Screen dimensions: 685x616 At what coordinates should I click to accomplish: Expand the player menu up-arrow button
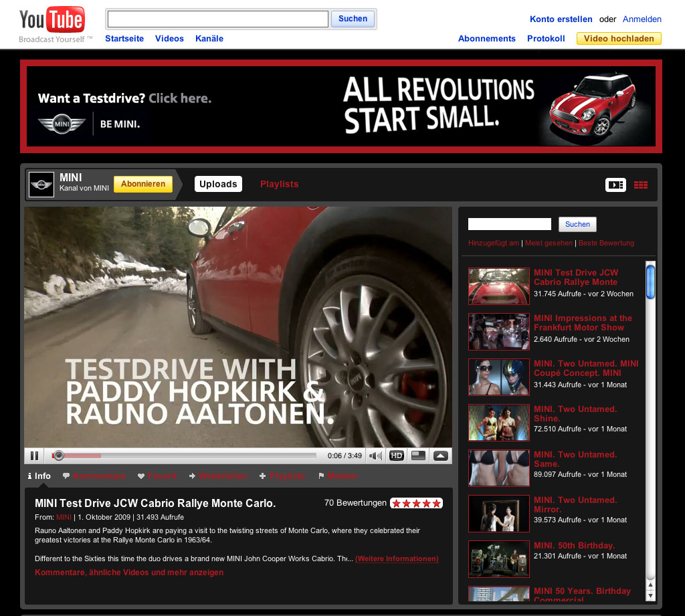click(x=441, y=455)
